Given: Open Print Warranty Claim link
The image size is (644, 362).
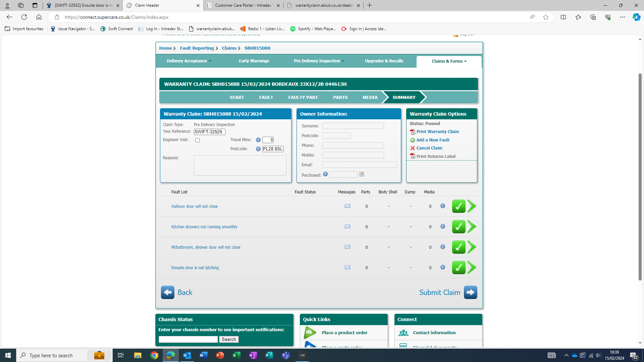Looking at the screenshot, I should pos(437,132).
